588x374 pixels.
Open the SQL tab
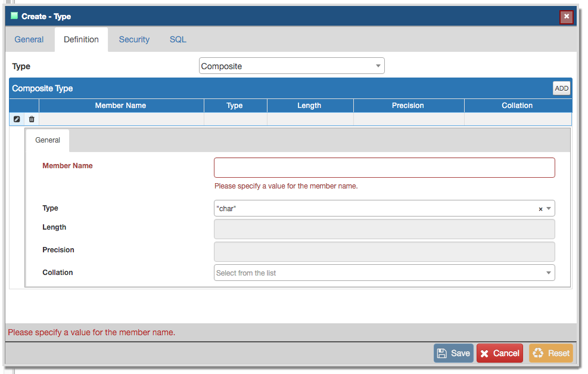coord(178,39)
